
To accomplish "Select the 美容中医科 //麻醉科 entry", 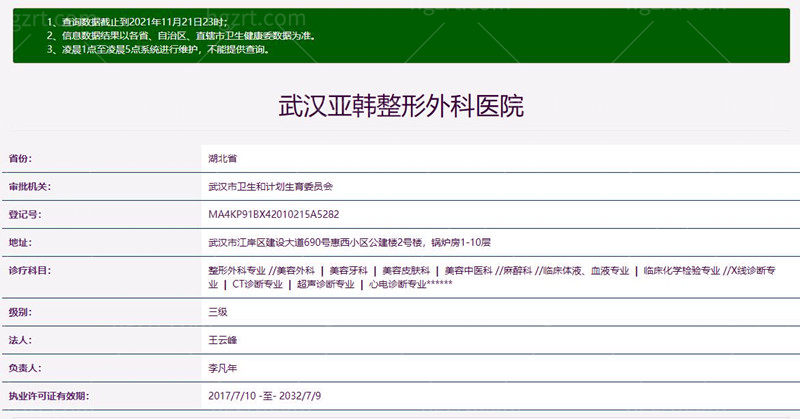I will tap(488, 270).
